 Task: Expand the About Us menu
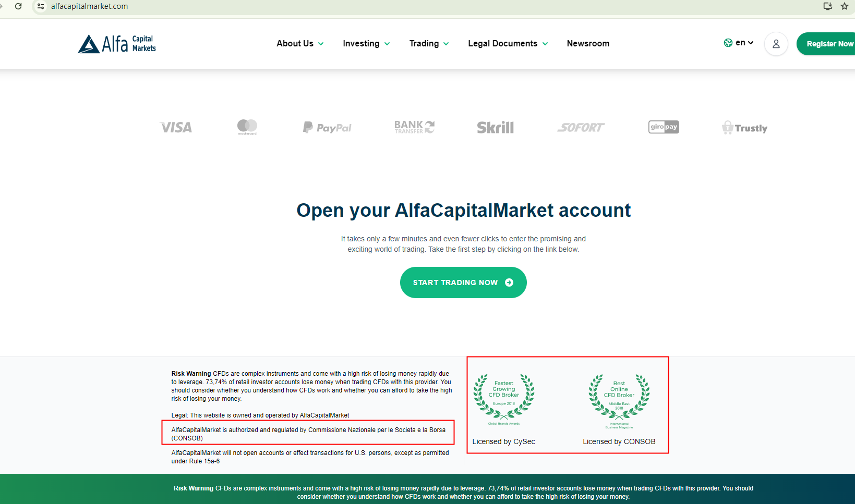300,44
